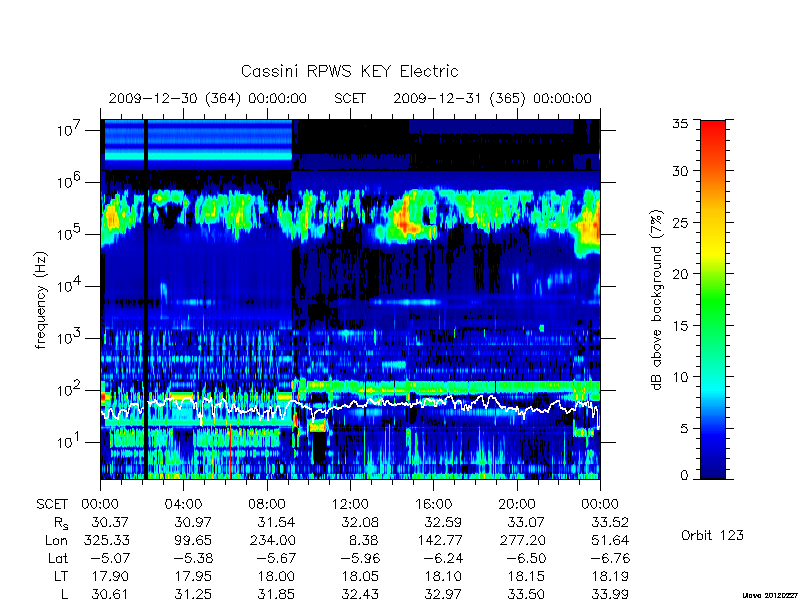Image resolution: width=800 pixels, height=600 pixels.
Task: Click the Lon value '234.00'
Action: click(x=273, y=540)
